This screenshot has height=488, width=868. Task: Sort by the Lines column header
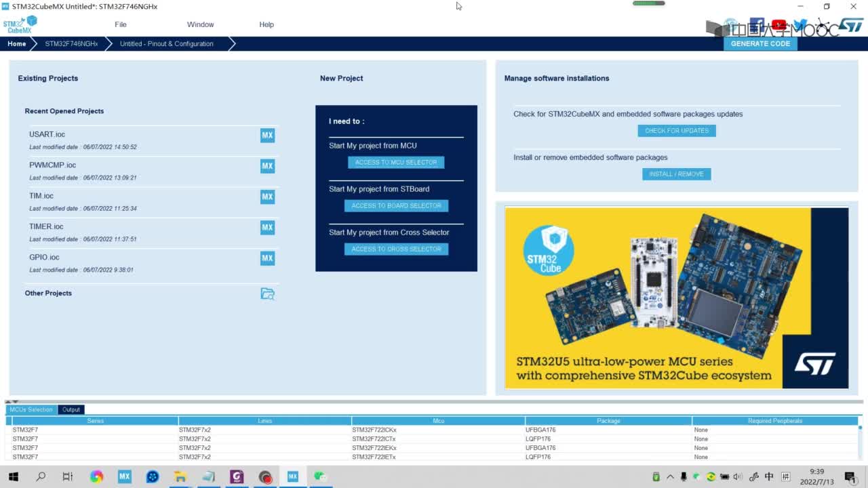(264, 421)
